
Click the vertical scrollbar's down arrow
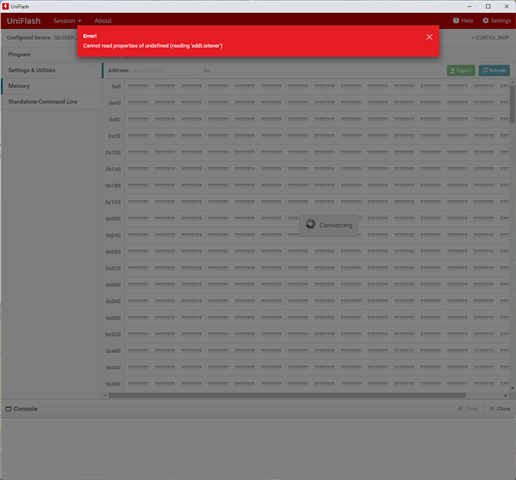coord(512,388)
